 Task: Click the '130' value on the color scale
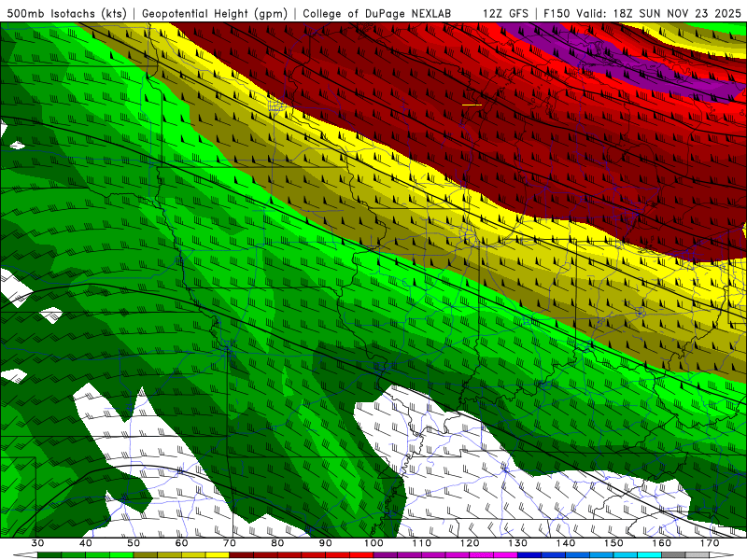[518, 543]
